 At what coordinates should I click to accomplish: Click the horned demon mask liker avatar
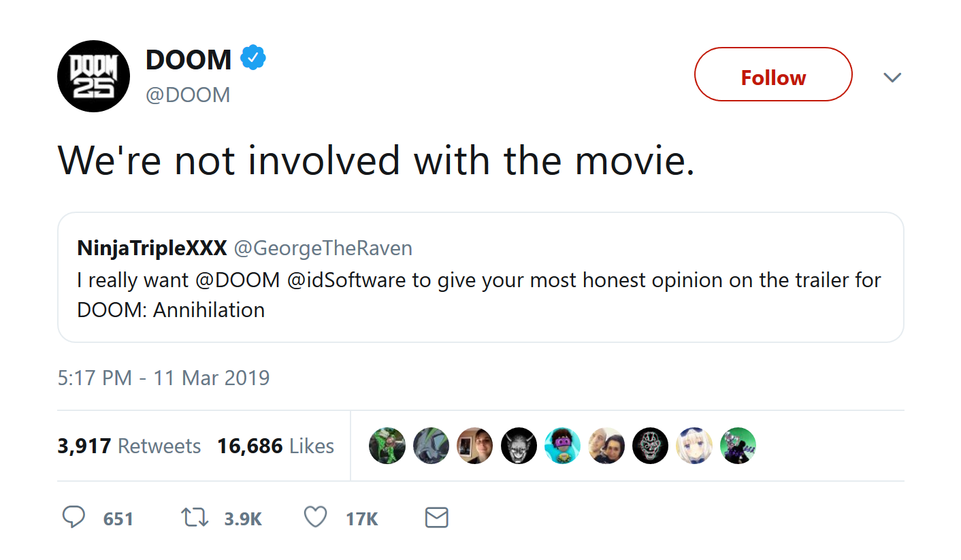click(x=519, y=446)
